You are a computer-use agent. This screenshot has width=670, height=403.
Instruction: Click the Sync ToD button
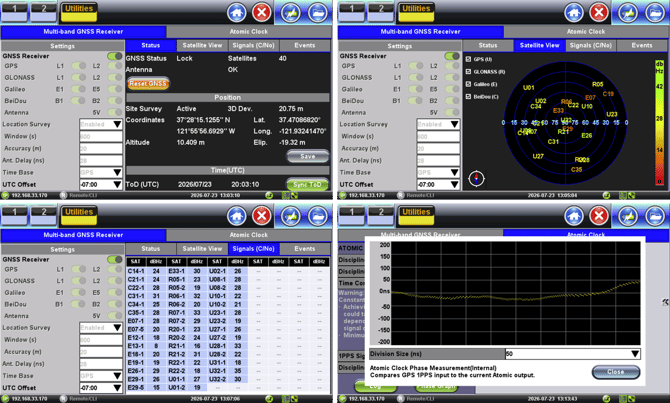(308, 185)
